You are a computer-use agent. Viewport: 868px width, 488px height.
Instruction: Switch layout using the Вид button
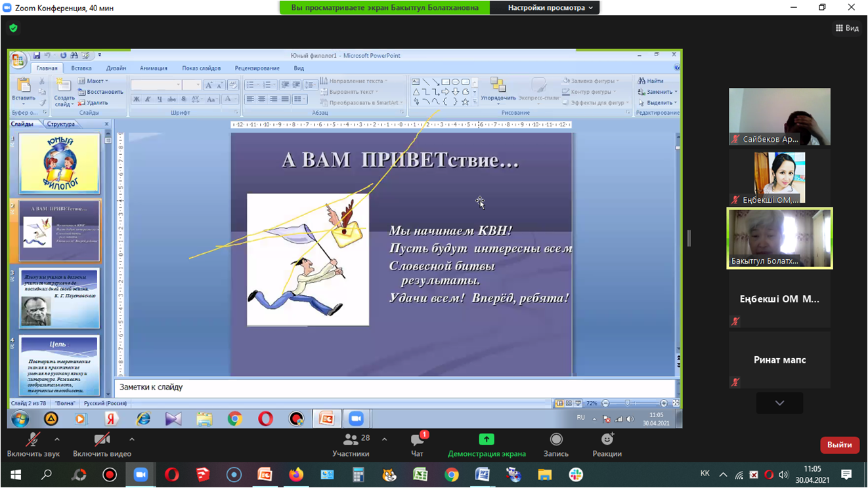tap(846, 28)
